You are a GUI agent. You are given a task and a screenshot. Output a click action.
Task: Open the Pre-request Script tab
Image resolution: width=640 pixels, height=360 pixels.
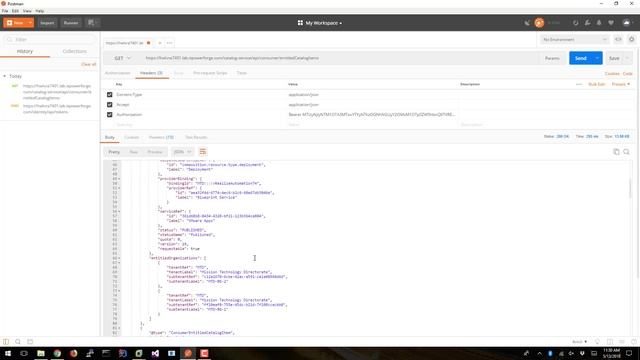coord(210,73)
